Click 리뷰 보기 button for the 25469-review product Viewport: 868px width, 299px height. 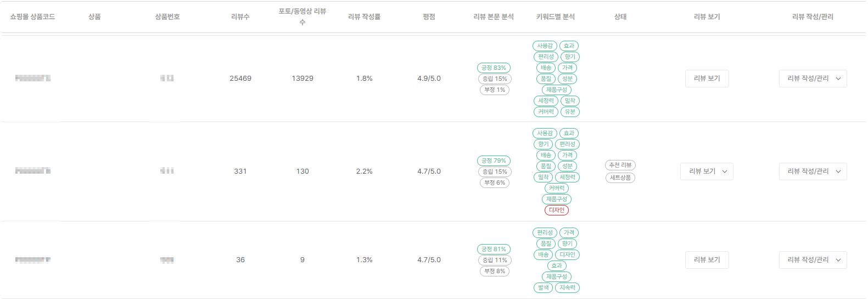[x=707, y=79]
